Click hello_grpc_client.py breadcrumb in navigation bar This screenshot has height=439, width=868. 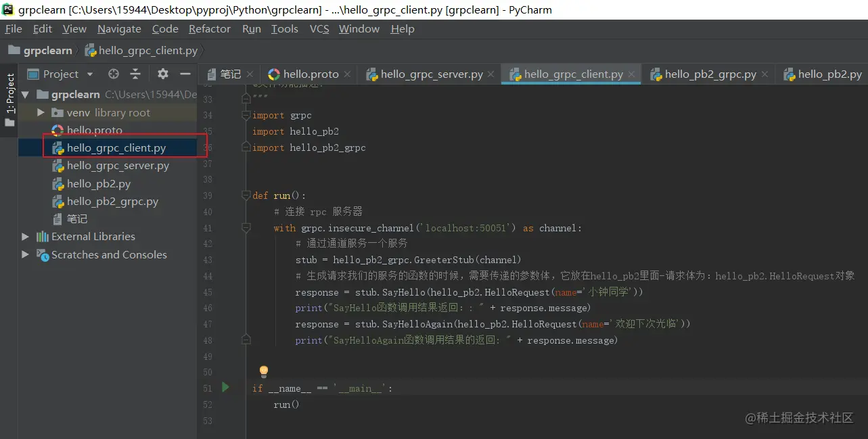(x=141, y=51)
